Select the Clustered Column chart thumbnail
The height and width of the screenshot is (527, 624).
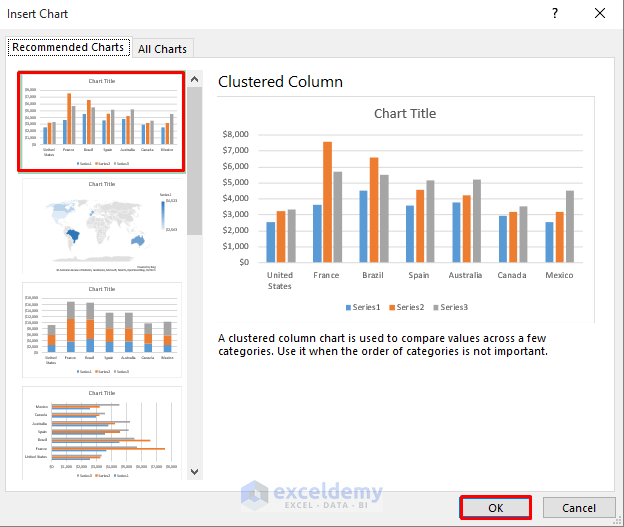pos(101,122)
